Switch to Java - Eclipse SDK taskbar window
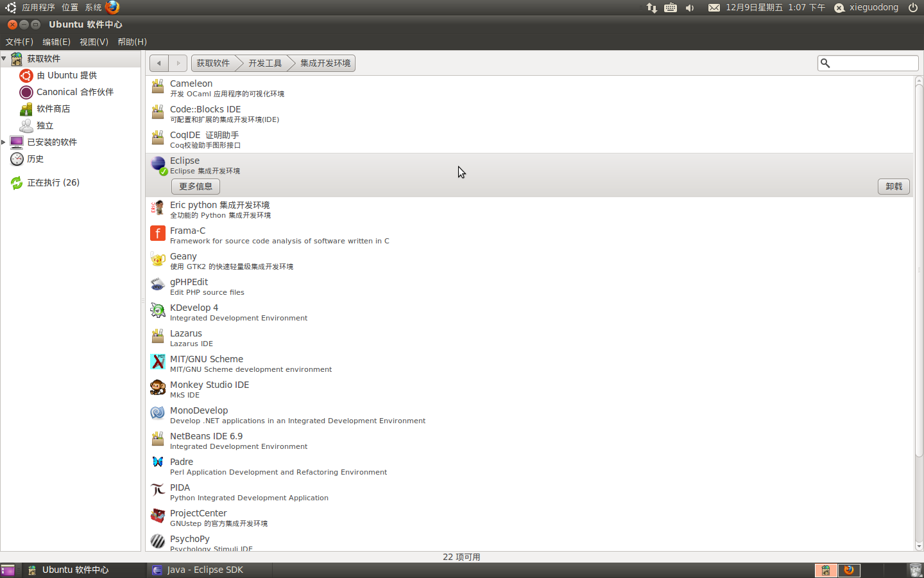924x578 pixels. point(210,570)
